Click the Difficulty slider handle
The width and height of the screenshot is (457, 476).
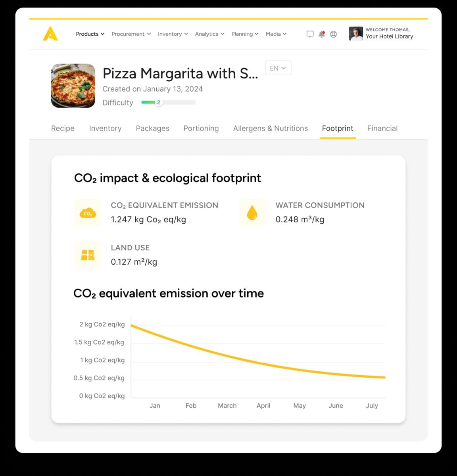click(x=159, y=102)
